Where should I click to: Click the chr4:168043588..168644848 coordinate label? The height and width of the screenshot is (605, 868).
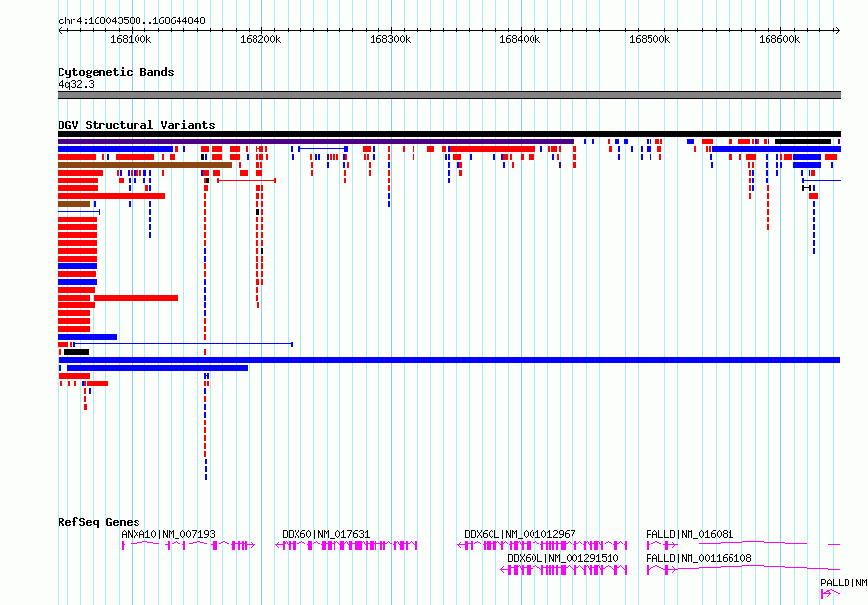click(x=132, y=21)
